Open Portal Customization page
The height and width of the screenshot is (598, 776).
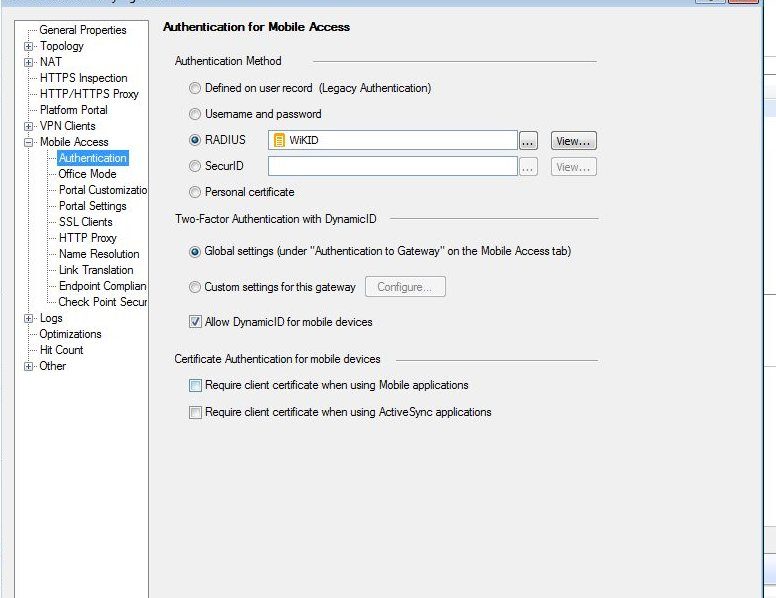pyautogui.click(x=103, y=190)
